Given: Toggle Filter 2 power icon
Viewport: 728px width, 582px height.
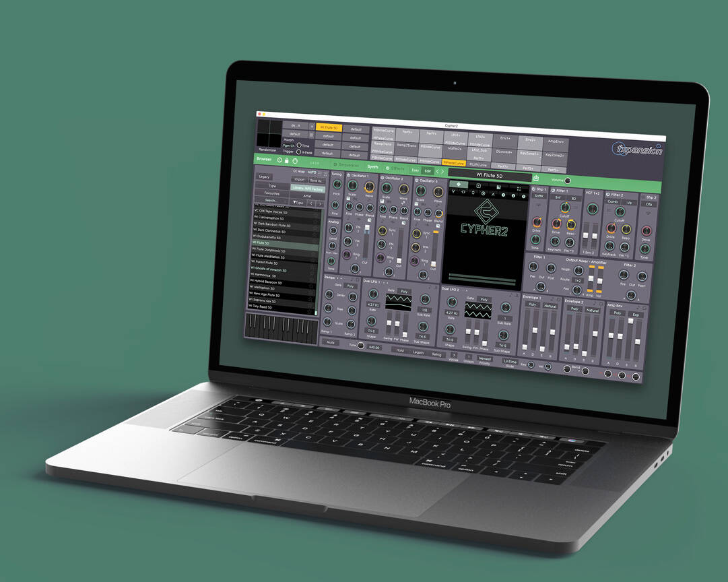Looking at the screenshot, I should (607, 194).
